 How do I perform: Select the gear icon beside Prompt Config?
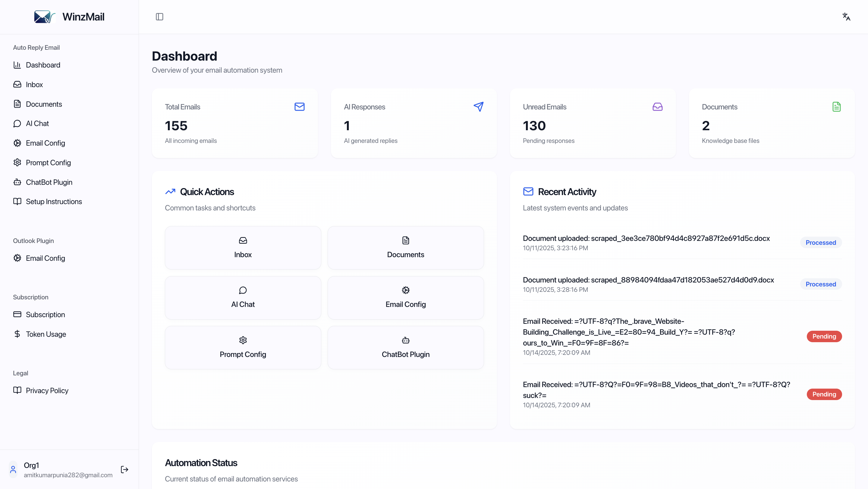coord(17,162)
